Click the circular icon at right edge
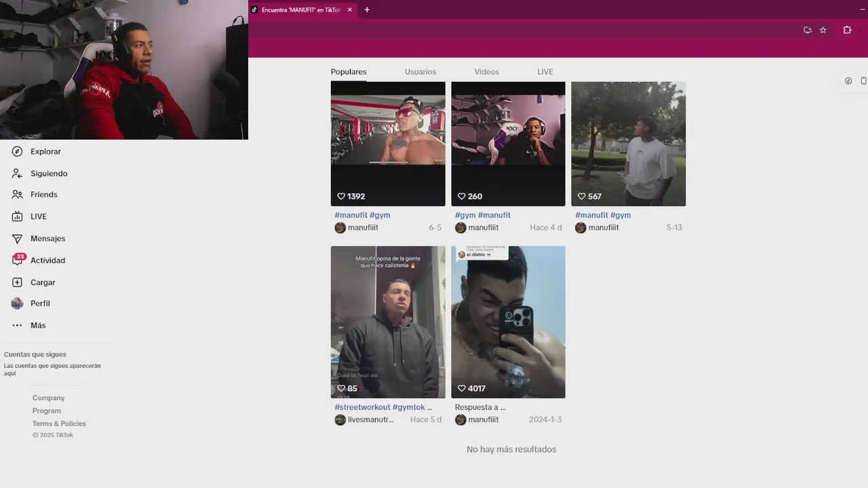The width and height of the screenshot is (868, 488). tap(848, 81)
